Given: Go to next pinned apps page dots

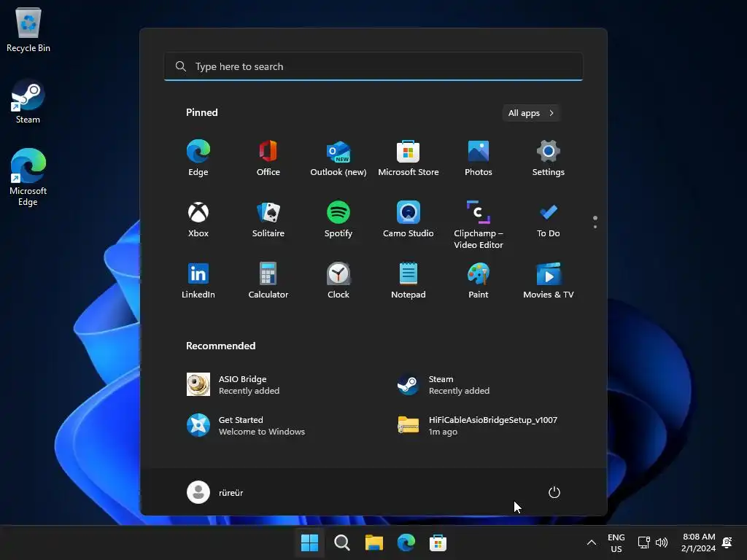Looking at the screenshot, I should pos(595,222).
